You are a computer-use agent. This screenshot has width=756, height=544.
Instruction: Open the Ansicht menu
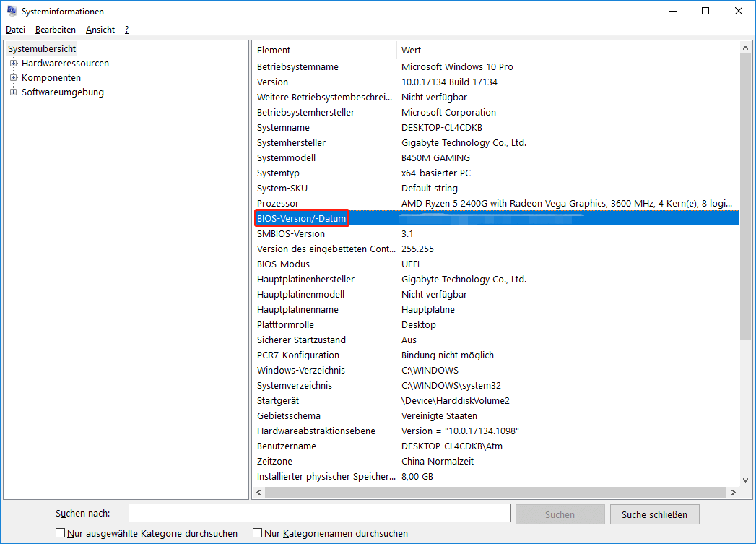coord(100,30)
